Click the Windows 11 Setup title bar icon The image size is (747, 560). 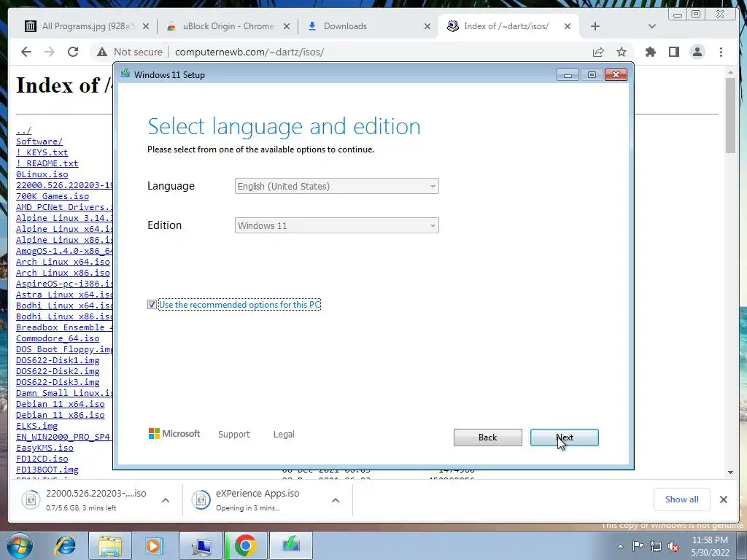125,74
